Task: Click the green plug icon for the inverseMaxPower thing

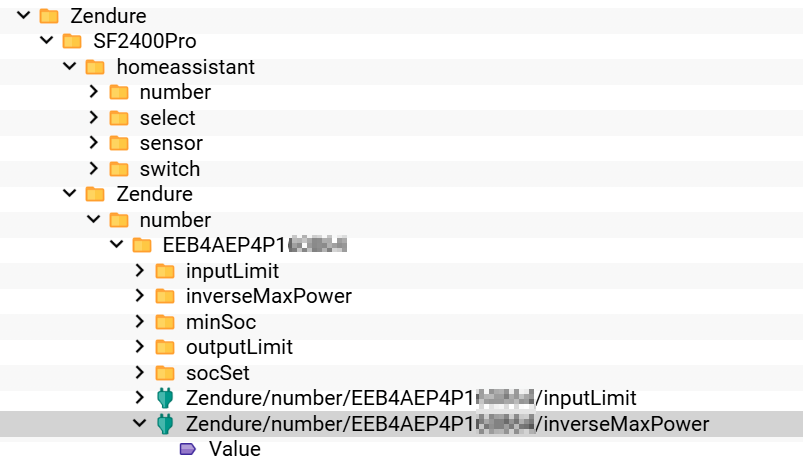Action: point(165,424)
